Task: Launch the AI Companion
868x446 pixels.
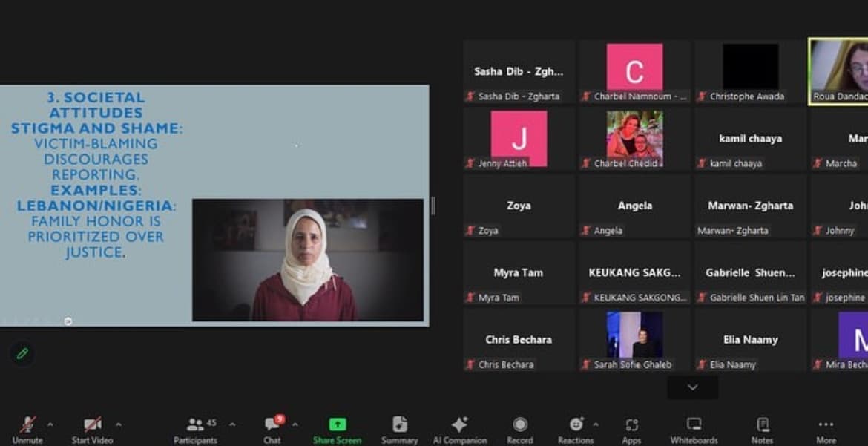Action: [459, 427]
